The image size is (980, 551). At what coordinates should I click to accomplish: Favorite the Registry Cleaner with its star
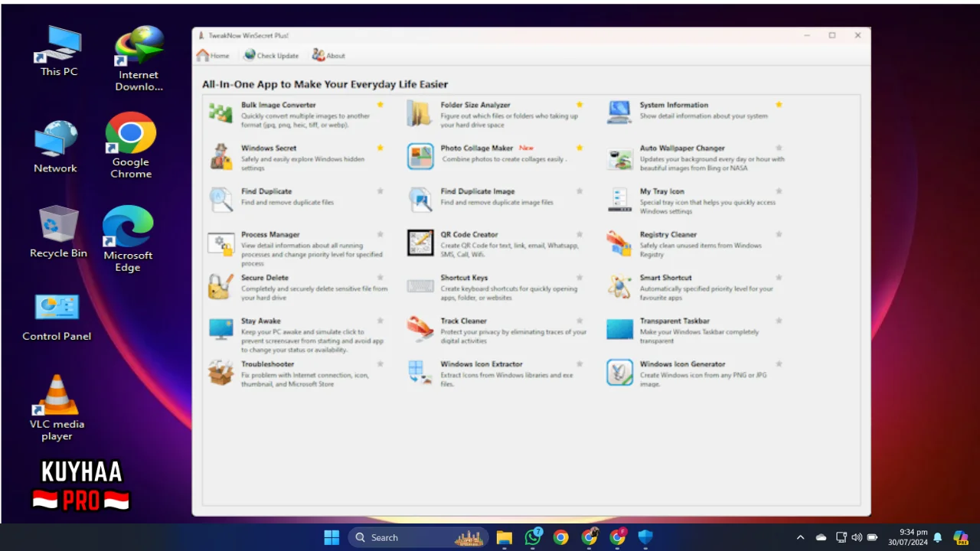click(779, 234)
